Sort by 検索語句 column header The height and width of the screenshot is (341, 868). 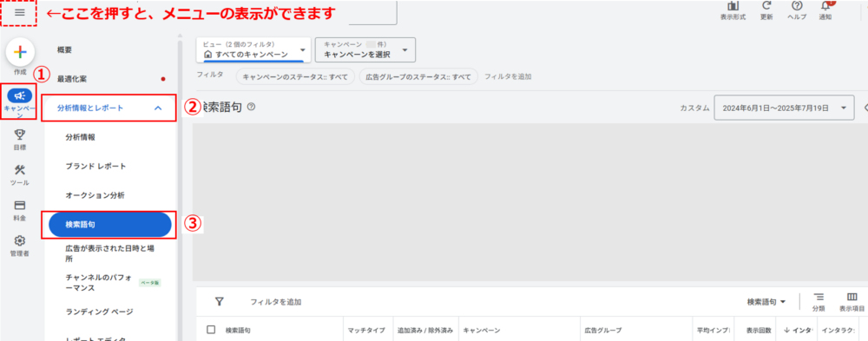pos(238,330)
